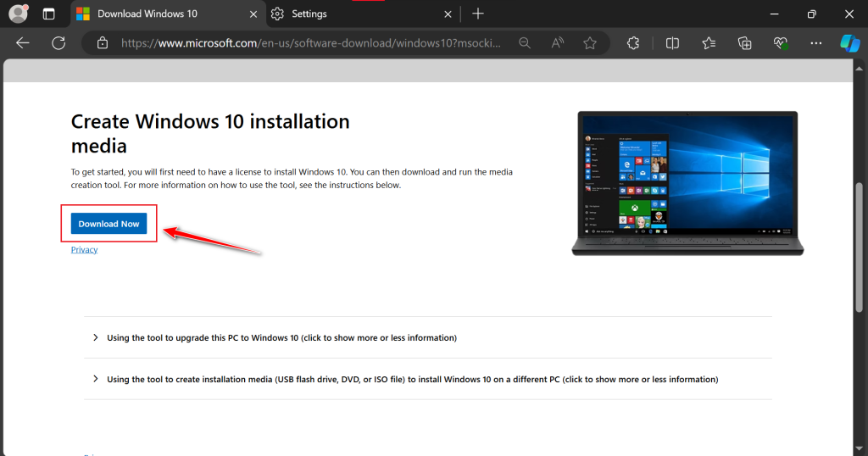Click the address bar URL field
The width and height of the screenshot is (868, 456).
(310, 43)
